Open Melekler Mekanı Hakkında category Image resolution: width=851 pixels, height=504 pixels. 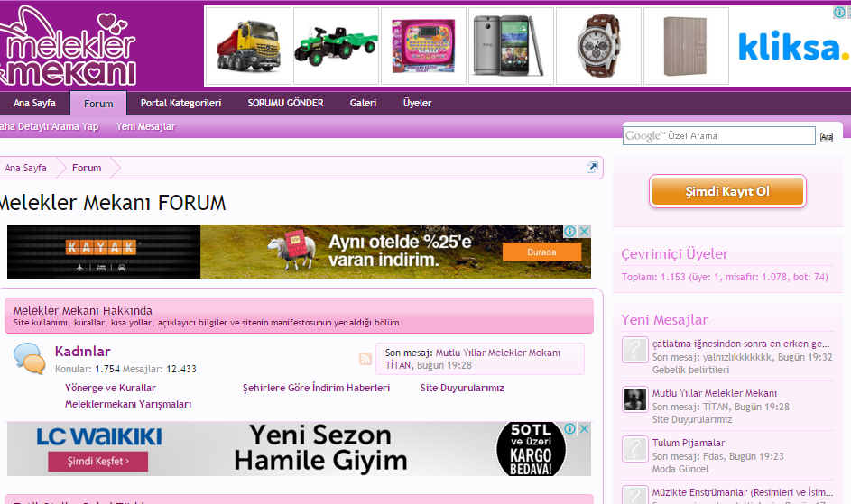tap(82, 310)
